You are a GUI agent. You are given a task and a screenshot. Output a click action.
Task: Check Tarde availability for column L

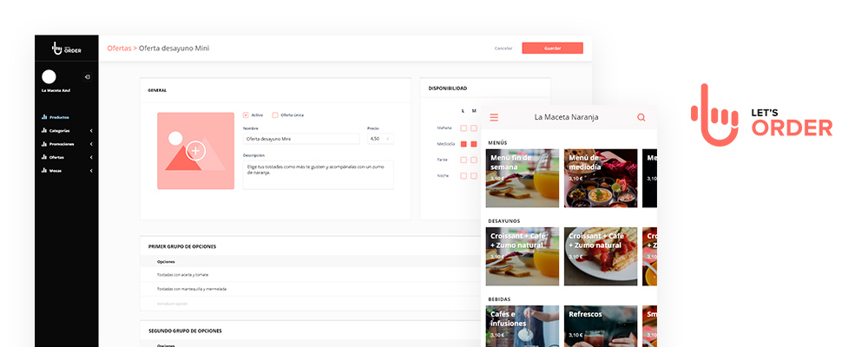coord(464,160)
